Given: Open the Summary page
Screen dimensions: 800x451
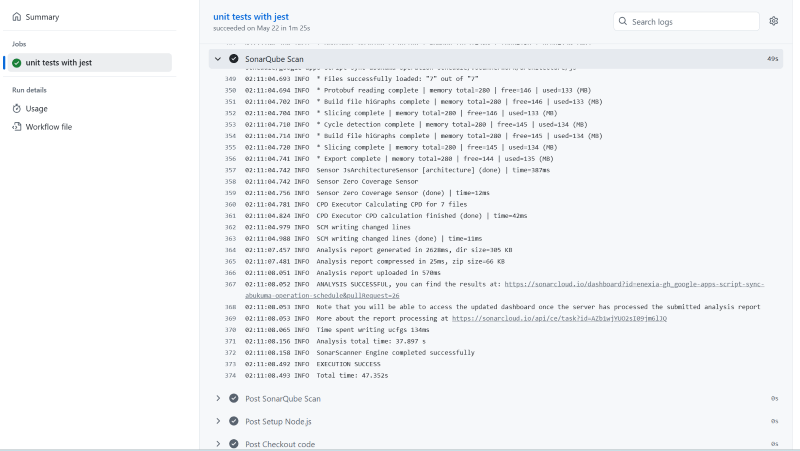Looking at the screenshot, I should (42, 17).
